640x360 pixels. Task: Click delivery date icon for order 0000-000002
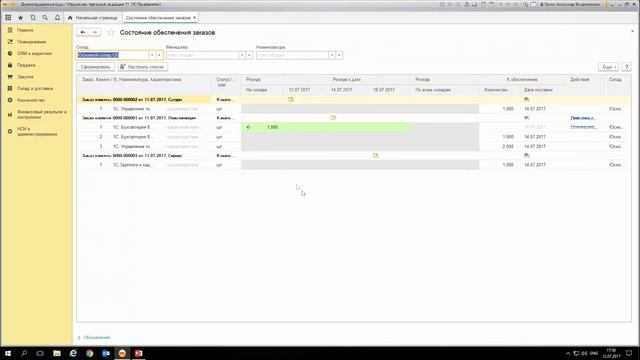[527, 100]
